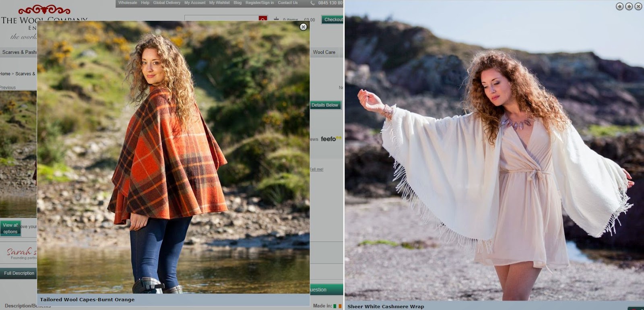This screenshot has height=310, width=644.
Task: Click the phone icon beside 0845 number
Action: (x=313, y=3)
